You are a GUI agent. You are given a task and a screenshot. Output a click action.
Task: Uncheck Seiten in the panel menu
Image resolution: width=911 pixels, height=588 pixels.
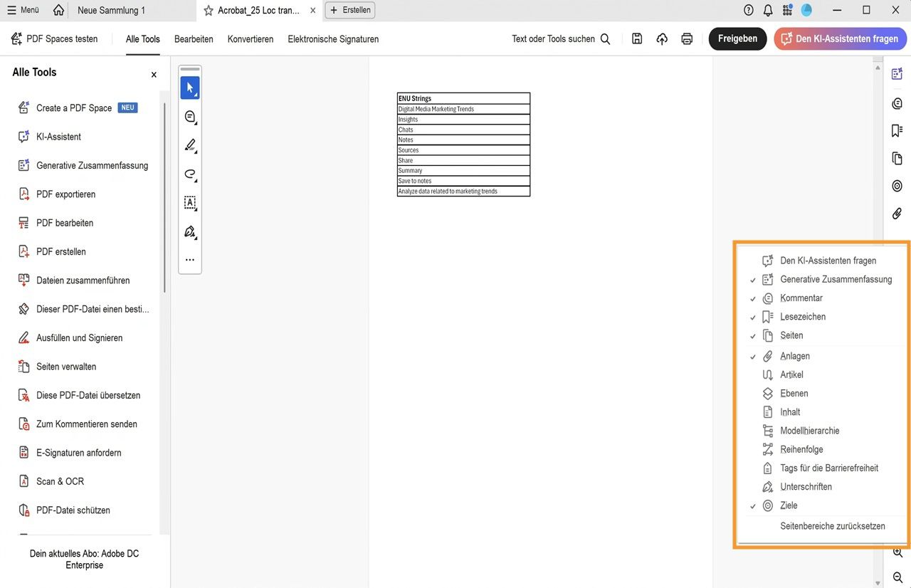tap(791, 335)
